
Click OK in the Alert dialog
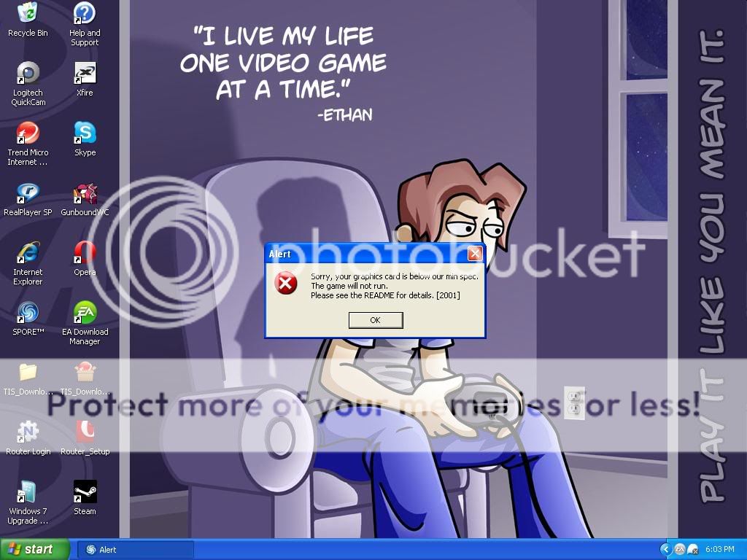376,320
